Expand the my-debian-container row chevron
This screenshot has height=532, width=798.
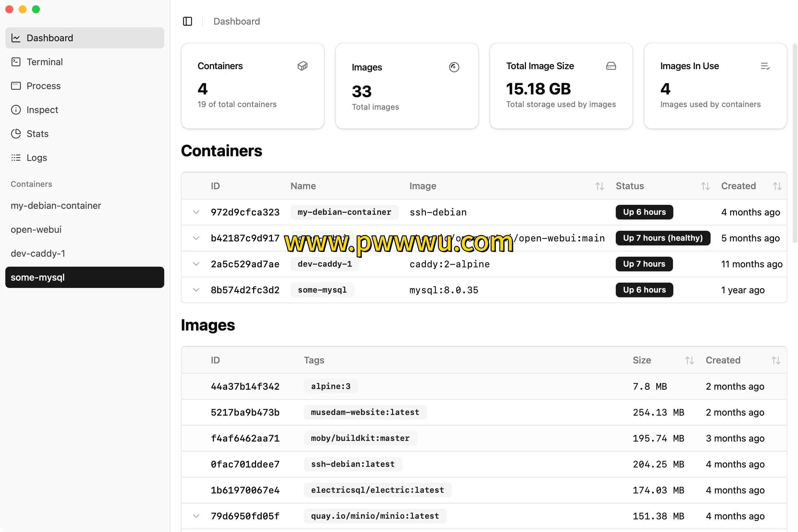click(196, 212)
